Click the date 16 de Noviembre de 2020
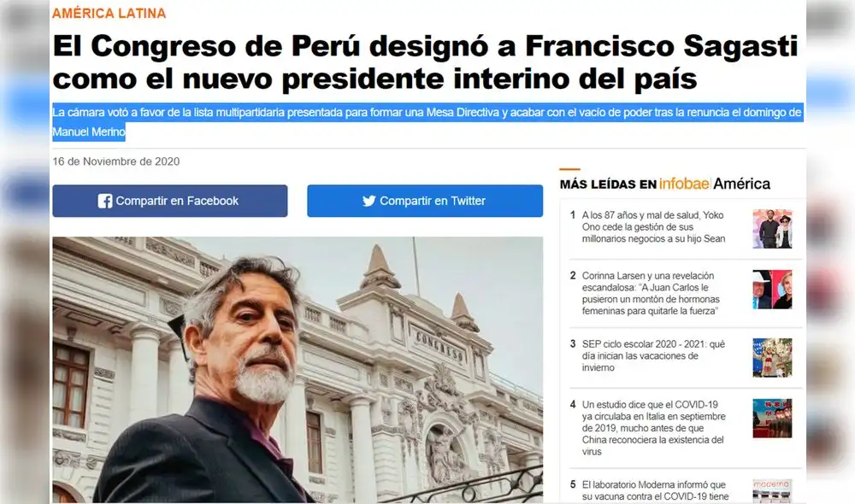 pyautogui.click(x=116, y=161)
